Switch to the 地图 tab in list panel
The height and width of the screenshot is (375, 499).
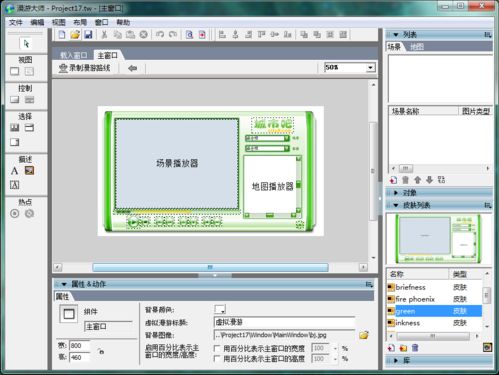pyautogui.click(x=417, y=47)
